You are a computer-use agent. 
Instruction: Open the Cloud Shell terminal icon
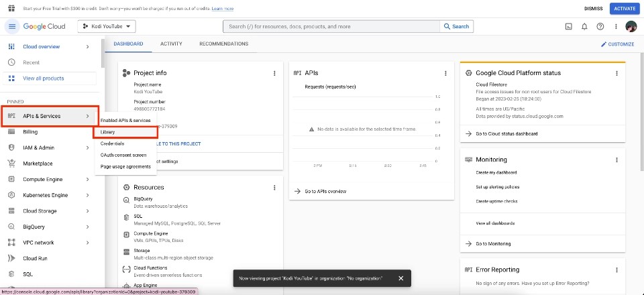(x=568, y=26)
